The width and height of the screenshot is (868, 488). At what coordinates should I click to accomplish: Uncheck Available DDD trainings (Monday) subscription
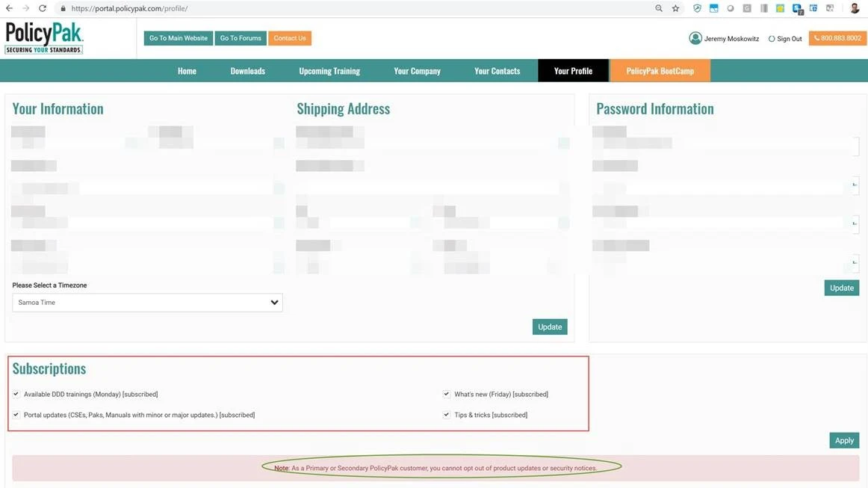coord(16,394)
